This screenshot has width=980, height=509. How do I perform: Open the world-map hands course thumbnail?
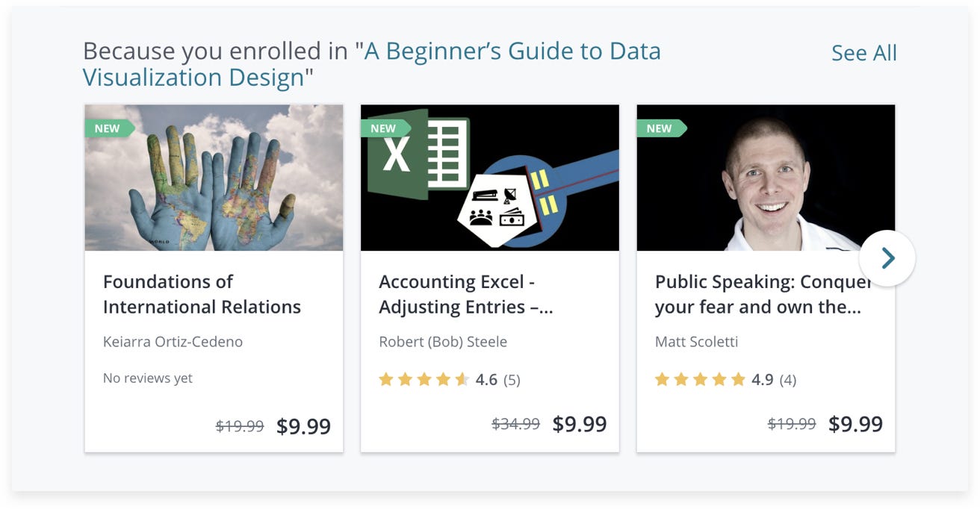[214, 177]
